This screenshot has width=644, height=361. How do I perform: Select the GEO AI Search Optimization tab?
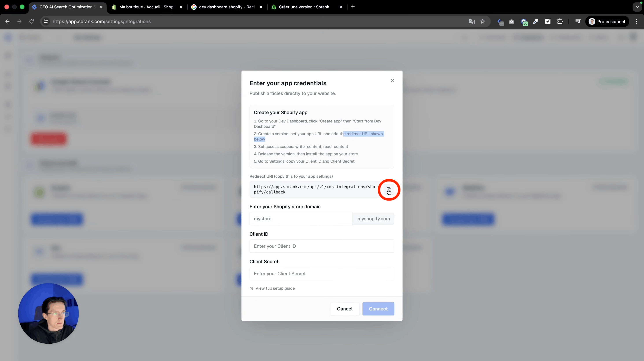click(68, 7)
